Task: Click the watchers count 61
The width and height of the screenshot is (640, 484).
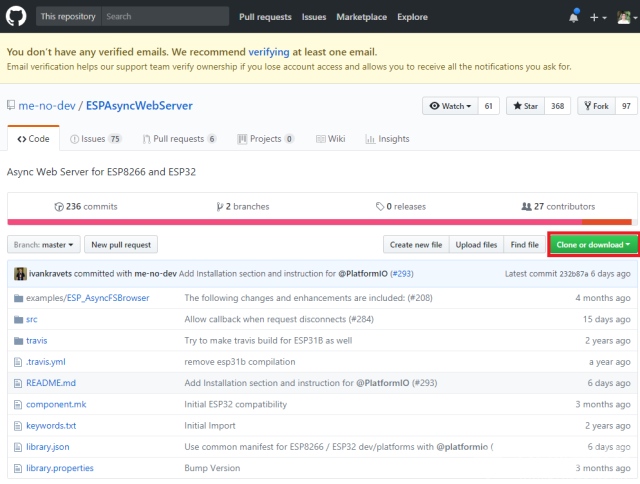Action: click(x=489, y=106)
